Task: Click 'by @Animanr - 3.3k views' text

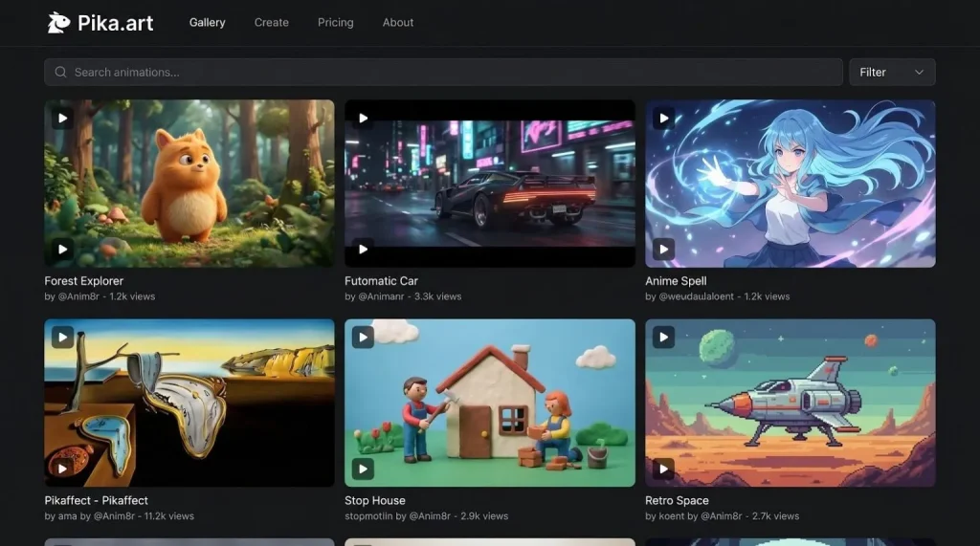Action: [x=403, y=296]
